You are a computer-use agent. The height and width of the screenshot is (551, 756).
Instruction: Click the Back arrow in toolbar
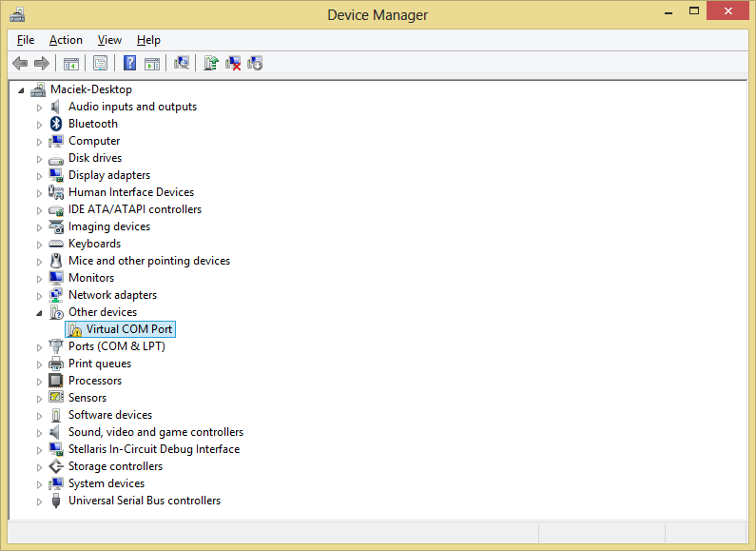20,63
